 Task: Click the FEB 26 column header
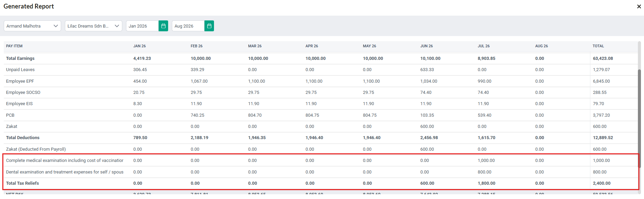point(197,46)
